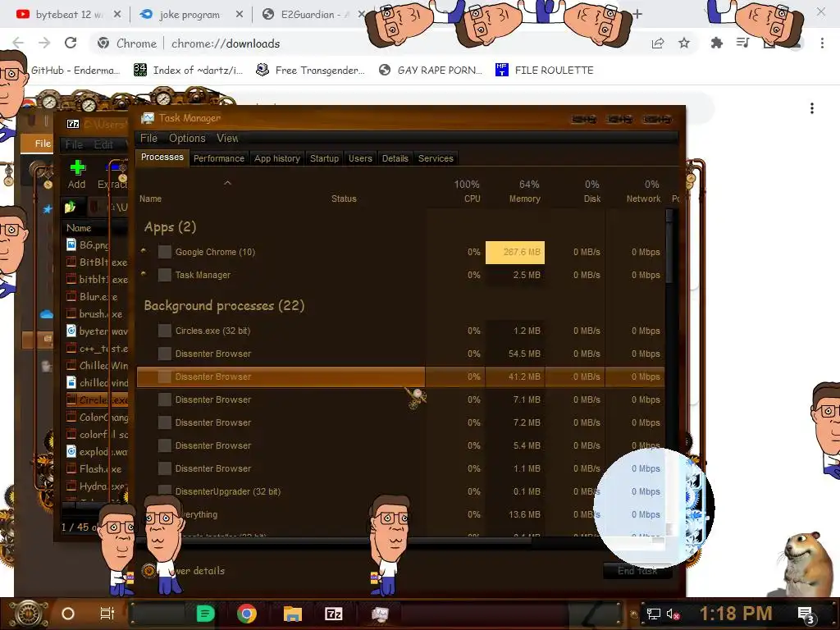
Task: Open Task Manager Options menu
Action: click(x=187, y=138)
